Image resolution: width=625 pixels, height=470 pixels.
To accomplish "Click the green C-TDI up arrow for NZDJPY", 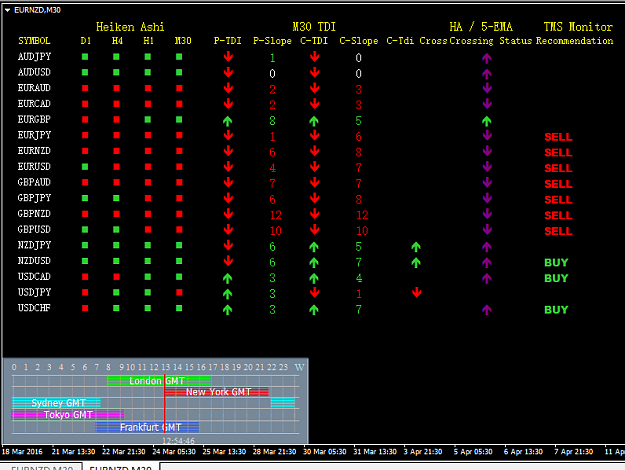I will point(314,247).
